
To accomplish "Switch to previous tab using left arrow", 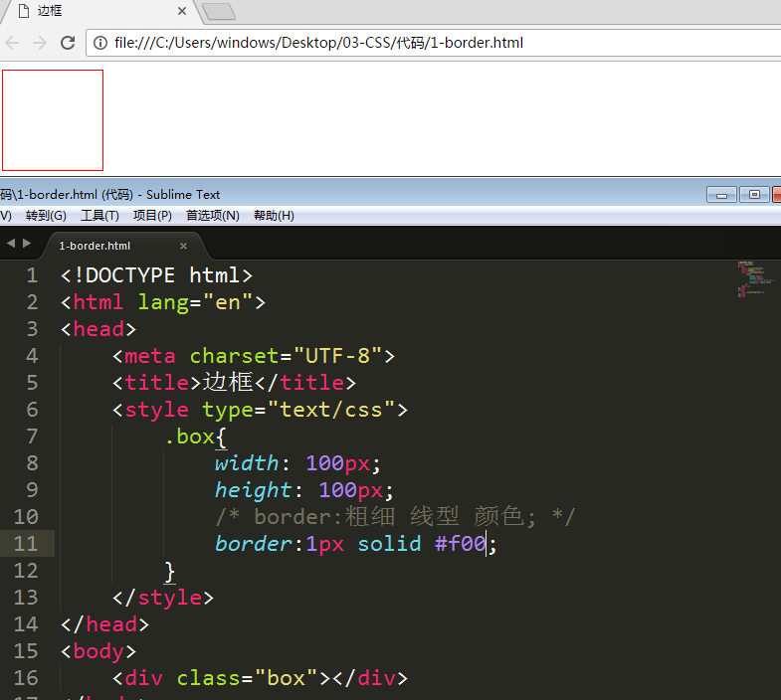I will click(x=10, y=244).
